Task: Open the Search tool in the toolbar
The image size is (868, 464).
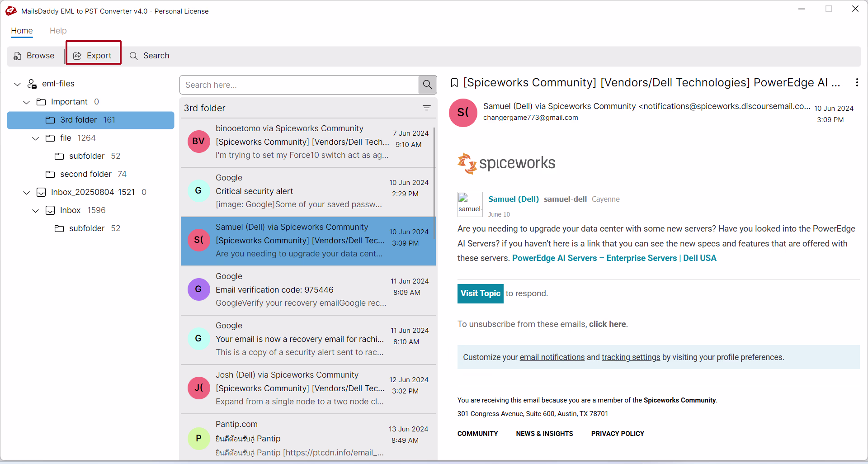Action: click(x=149, y=56)
